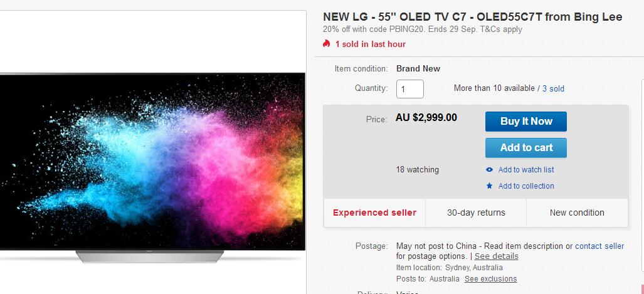Image resolution: width=644 pixels, height=294 pixels.
Task: Add the LG TV to cart
Action: tap(525, 148)
